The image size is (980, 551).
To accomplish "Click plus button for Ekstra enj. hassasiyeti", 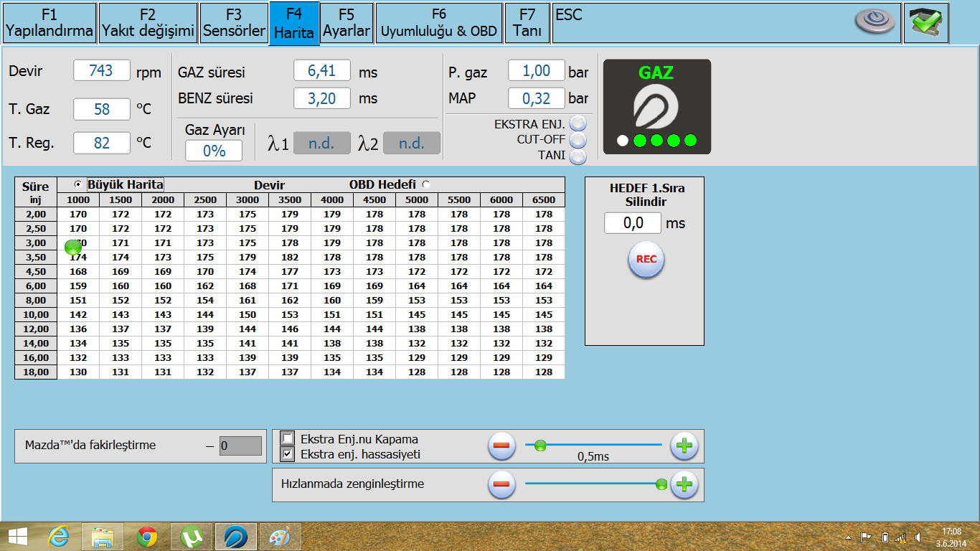I will (x=684, y=446).
